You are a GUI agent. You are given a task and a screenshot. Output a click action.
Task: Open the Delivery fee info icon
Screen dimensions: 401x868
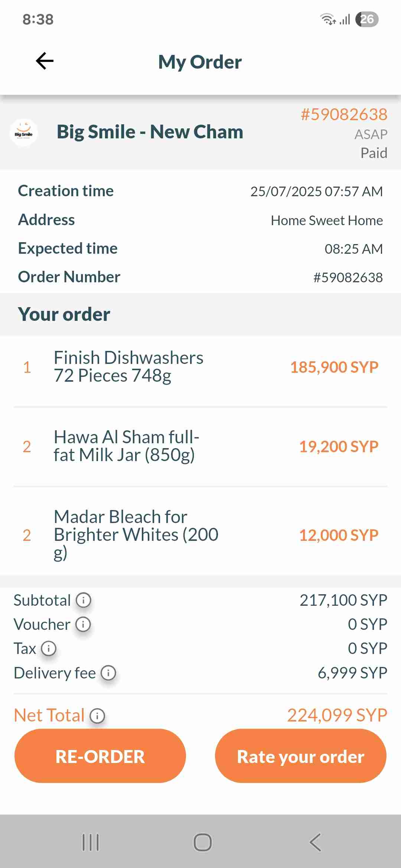[x=108, y=673]
